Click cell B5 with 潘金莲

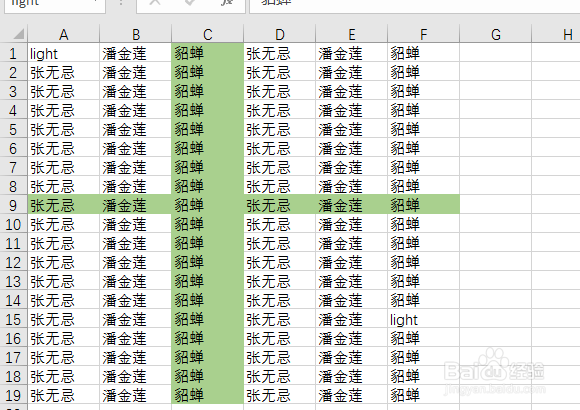136,129
